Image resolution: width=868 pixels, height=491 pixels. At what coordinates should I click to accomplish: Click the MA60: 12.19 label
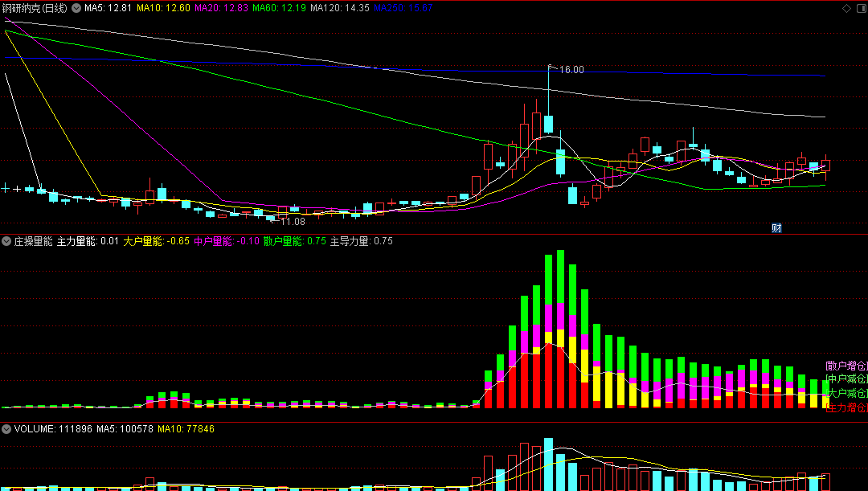pyautogui.click(x=279, y=8)
